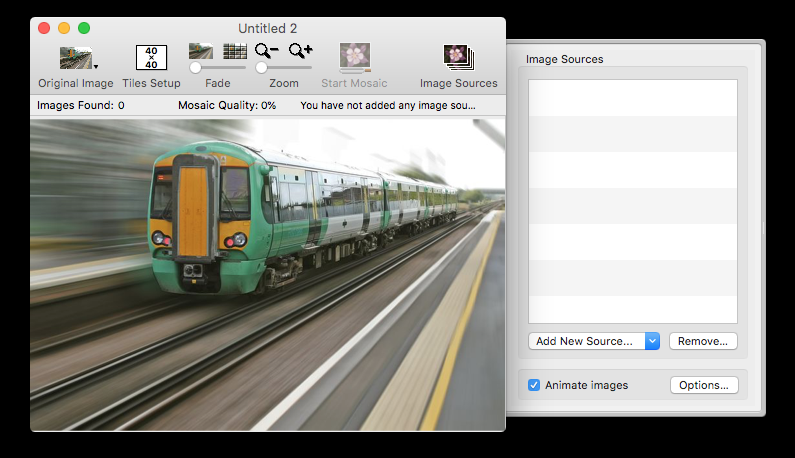Click the Zoom slider knob

pos(261,67)
